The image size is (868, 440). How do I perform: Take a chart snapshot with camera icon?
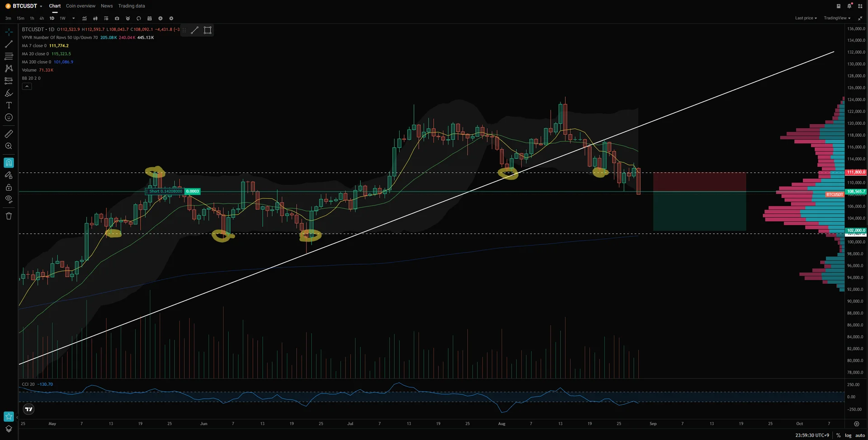click(x=117, y=19)
